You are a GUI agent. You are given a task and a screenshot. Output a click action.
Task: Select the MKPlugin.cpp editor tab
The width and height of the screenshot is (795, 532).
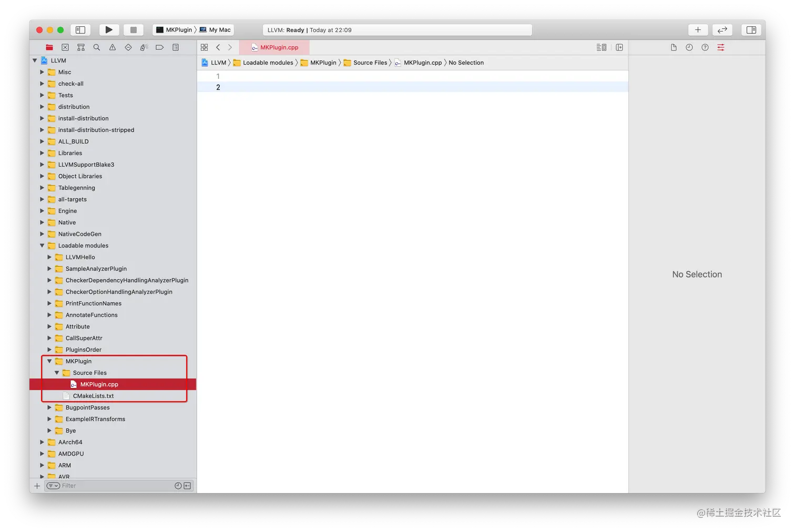click(x=274, y=47)
